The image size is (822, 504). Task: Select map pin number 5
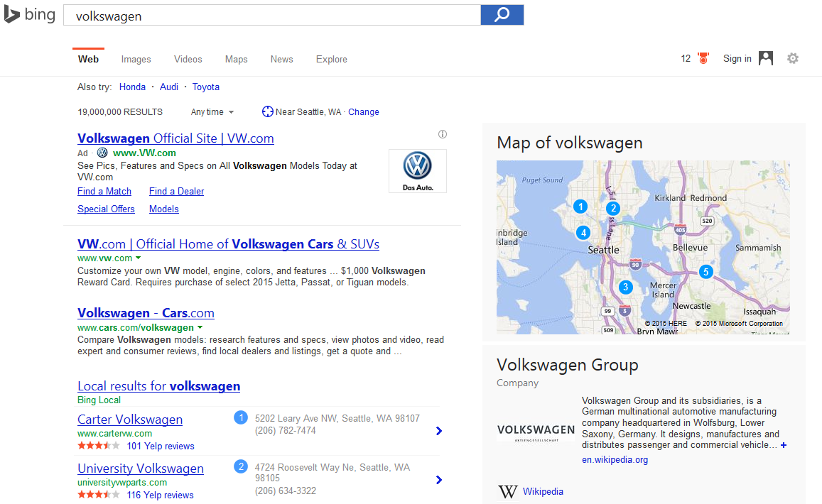coord(705,271)
